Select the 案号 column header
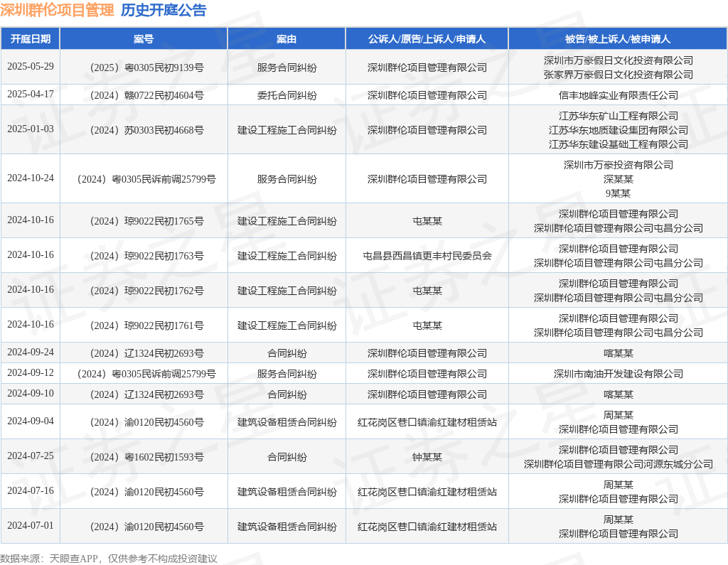The height and width of the screenshot is (565, 728). (x=144, y=38)
